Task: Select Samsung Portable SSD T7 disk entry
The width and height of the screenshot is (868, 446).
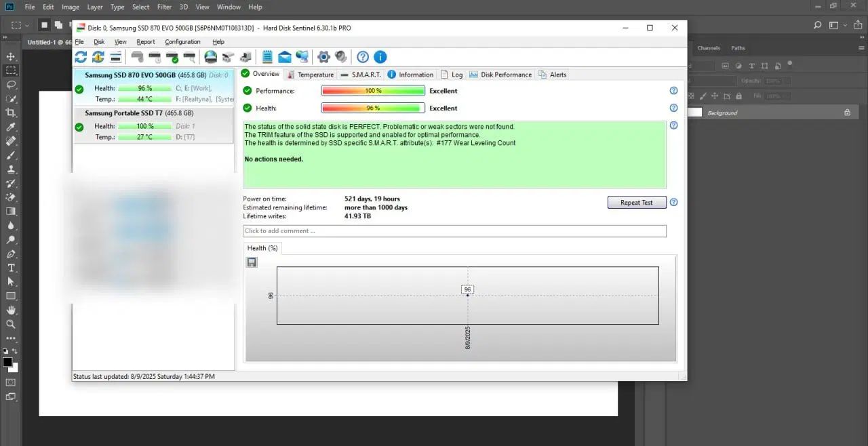Action: 153,125
